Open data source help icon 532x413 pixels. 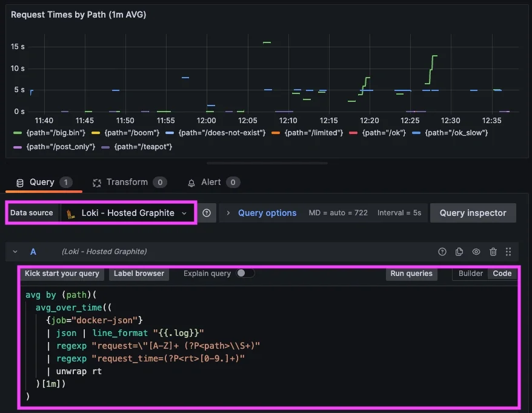(x=207, y=213)
